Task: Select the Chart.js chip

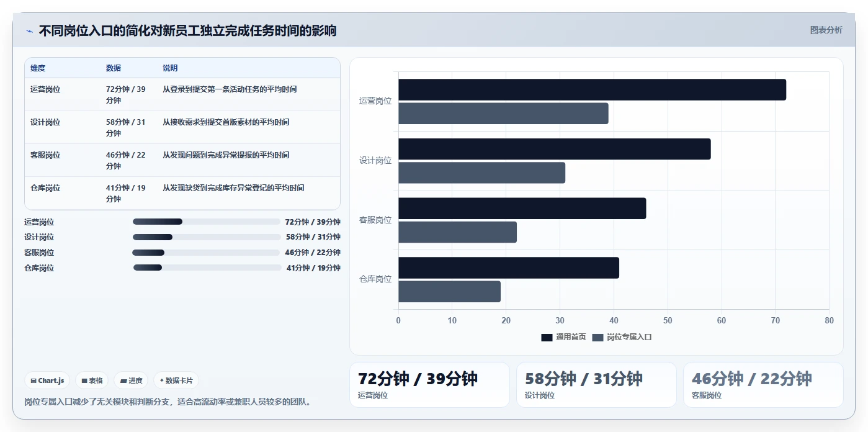Action: point(47,380)
